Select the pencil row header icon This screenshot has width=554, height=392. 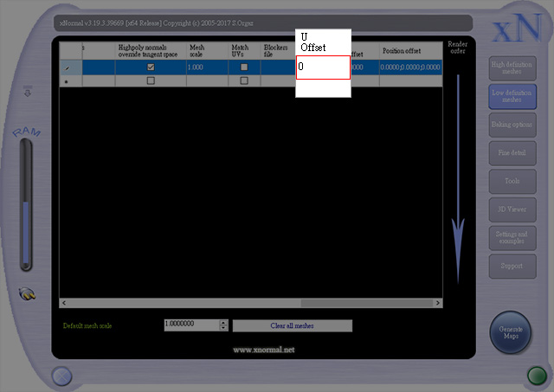click(67, 67)
